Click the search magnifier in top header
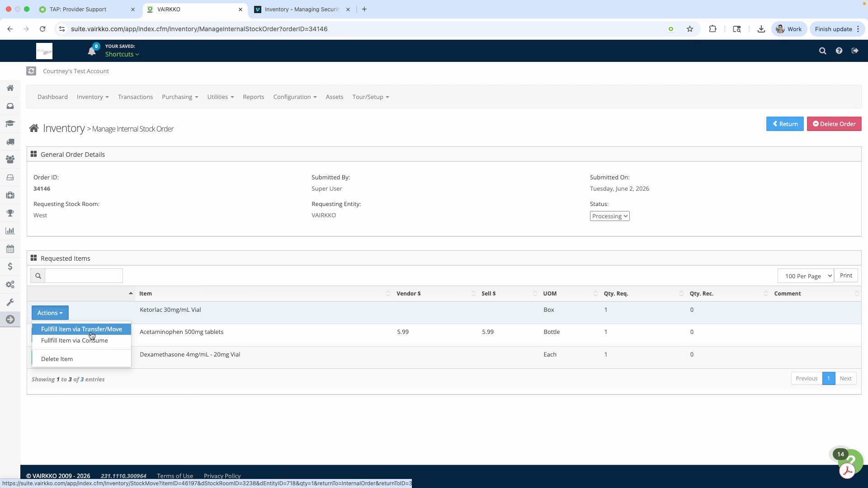 (823, 51)
